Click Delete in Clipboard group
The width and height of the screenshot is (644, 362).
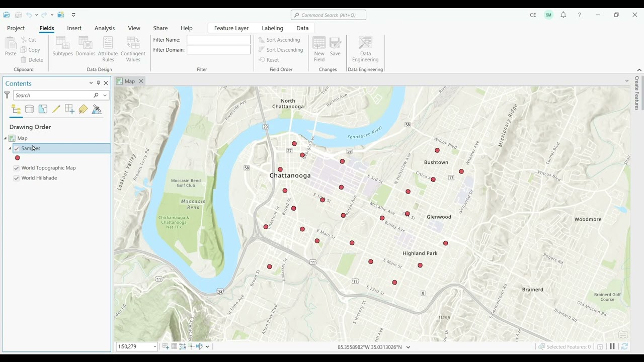32,60
